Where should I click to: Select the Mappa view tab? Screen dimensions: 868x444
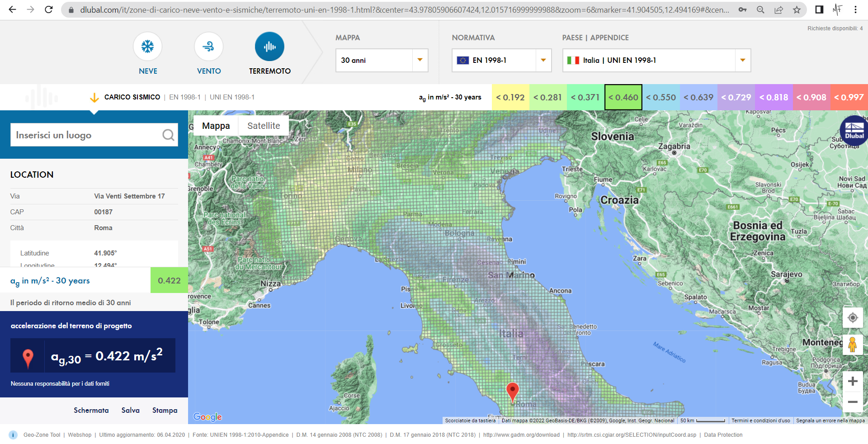point(216,125)
